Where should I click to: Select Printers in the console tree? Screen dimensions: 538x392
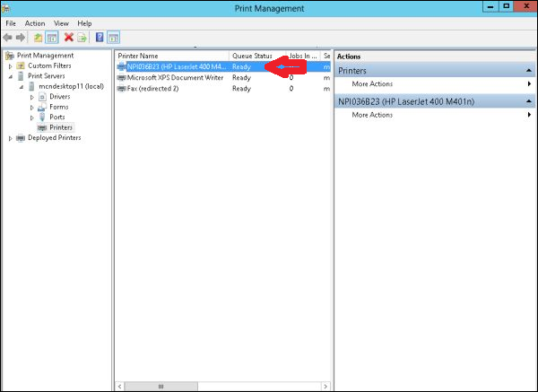tap(61, 127)
